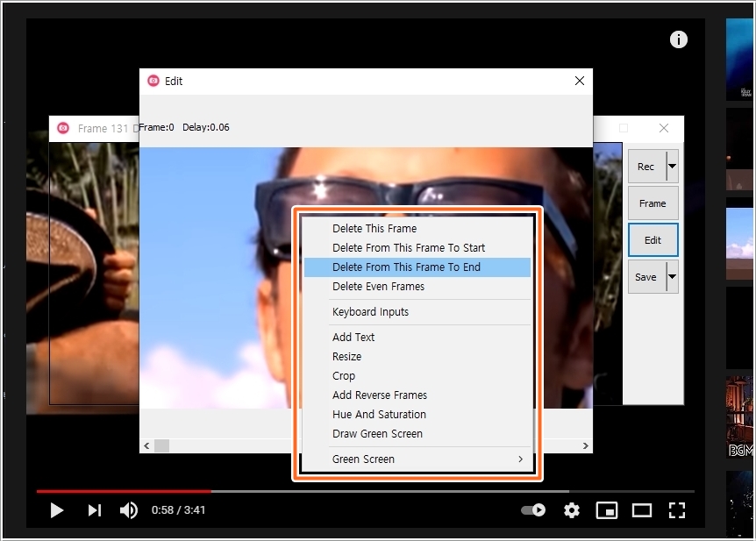Choose Delete From This Frame To Start
This screenshot has width=756, height=541.
(x=417, y=248)
